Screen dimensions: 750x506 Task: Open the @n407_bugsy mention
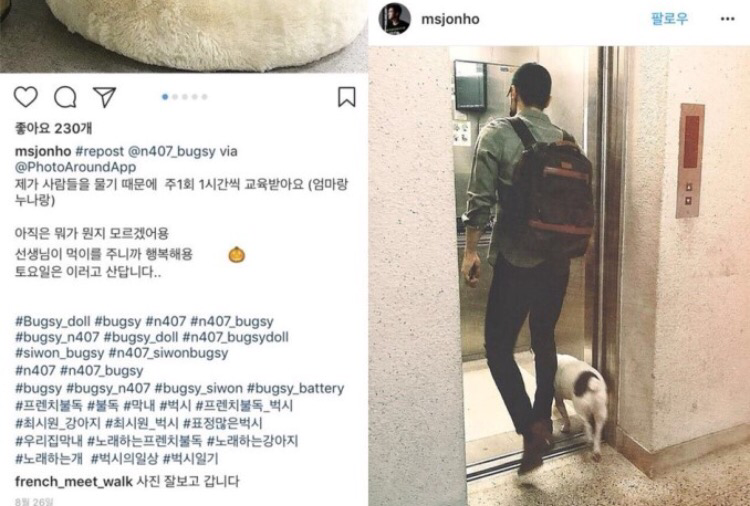171,152
